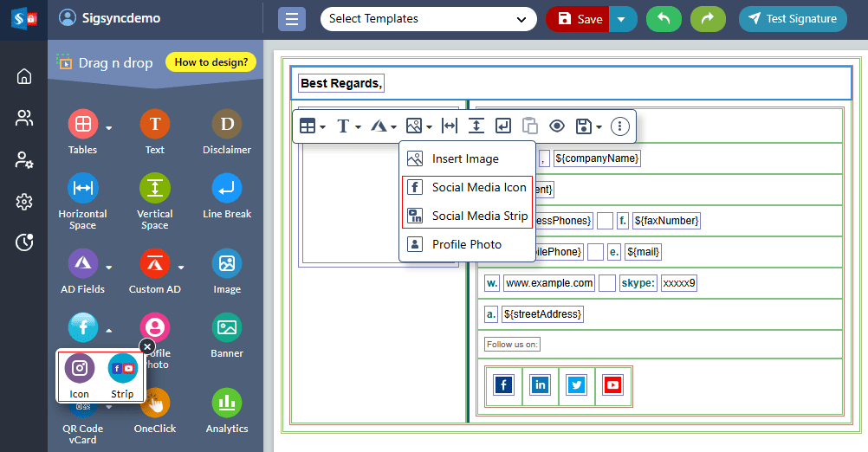Click the YouTube icon in signature
Image resolution: width=868 pixels, height=452 pixels.
point(612,385)
